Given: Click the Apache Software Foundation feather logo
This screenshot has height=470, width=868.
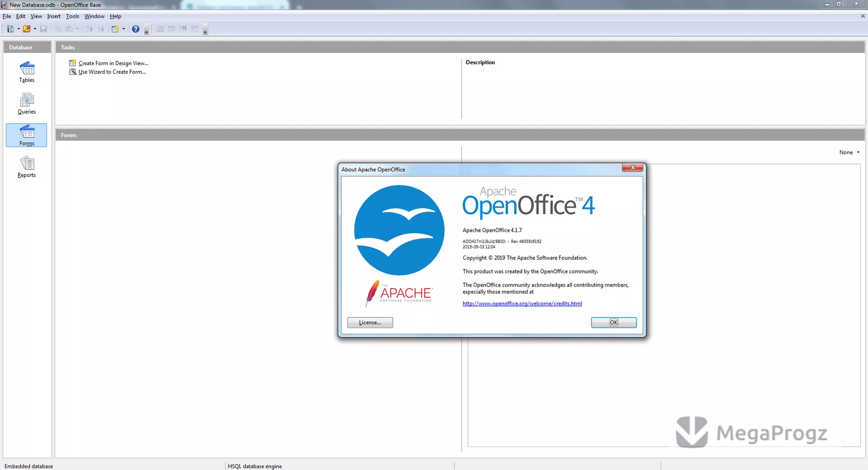Looking at the screenshot, I should pos(399,294).
